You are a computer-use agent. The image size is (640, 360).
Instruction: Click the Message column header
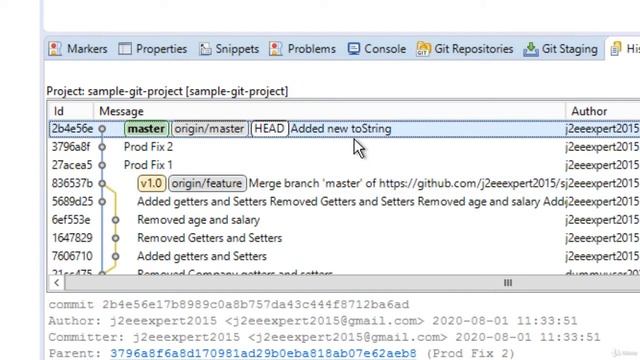330,111
